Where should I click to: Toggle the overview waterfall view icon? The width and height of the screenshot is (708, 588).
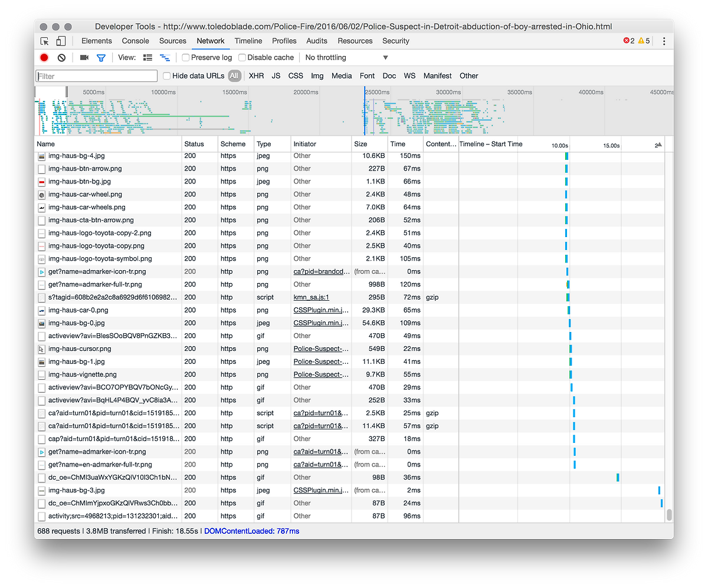(165, 58)
